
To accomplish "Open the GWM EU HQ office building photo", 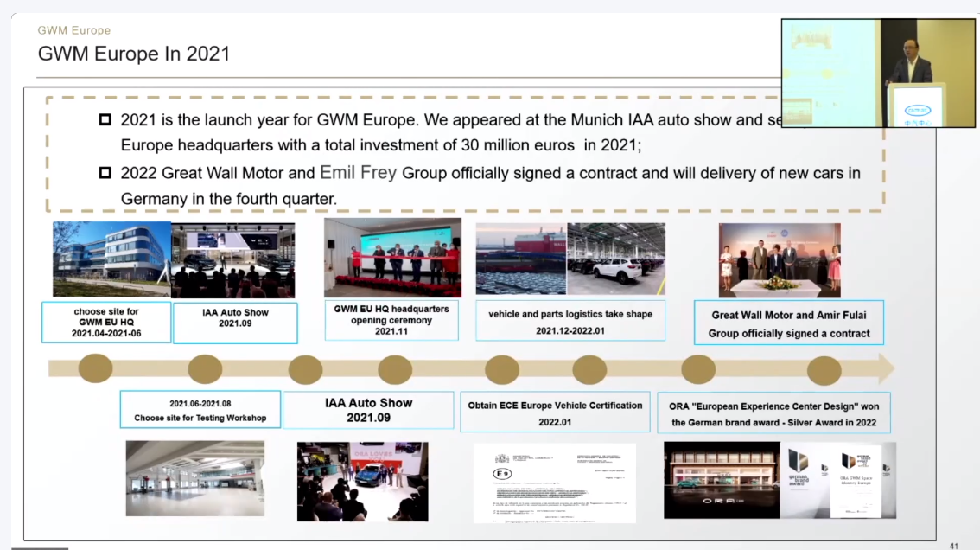I will tap(111, 259).
